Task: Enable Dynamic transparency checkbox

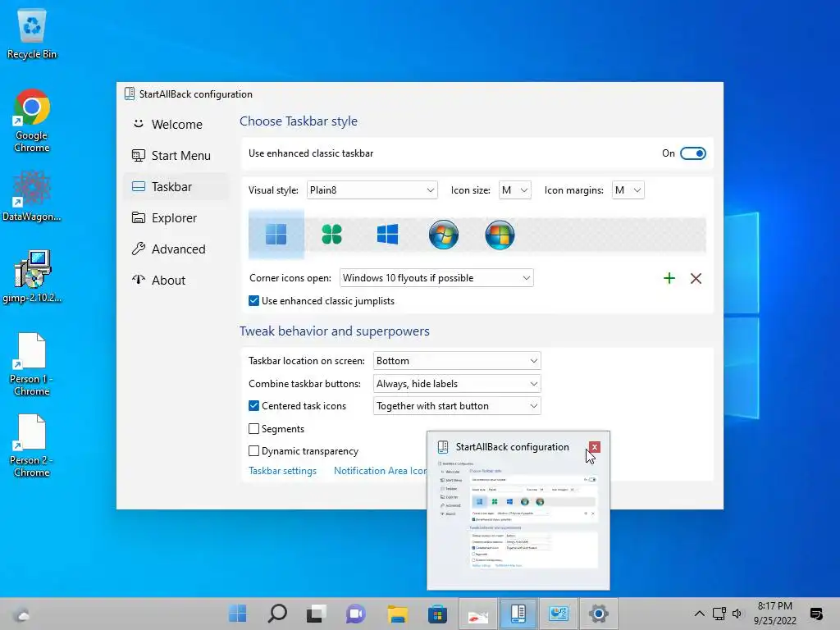Action: pos(254,451)
